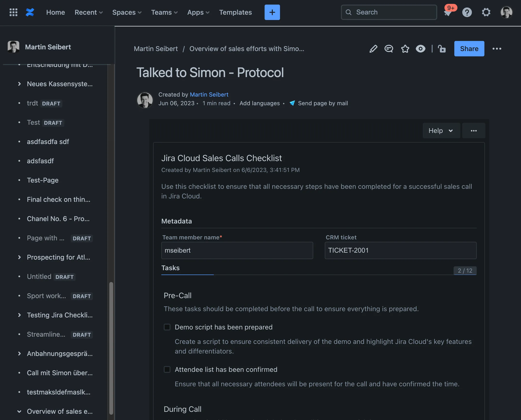Click Add languages link
Image resolution: width=521 pixels, height=420 pixels.
point(260,103)
